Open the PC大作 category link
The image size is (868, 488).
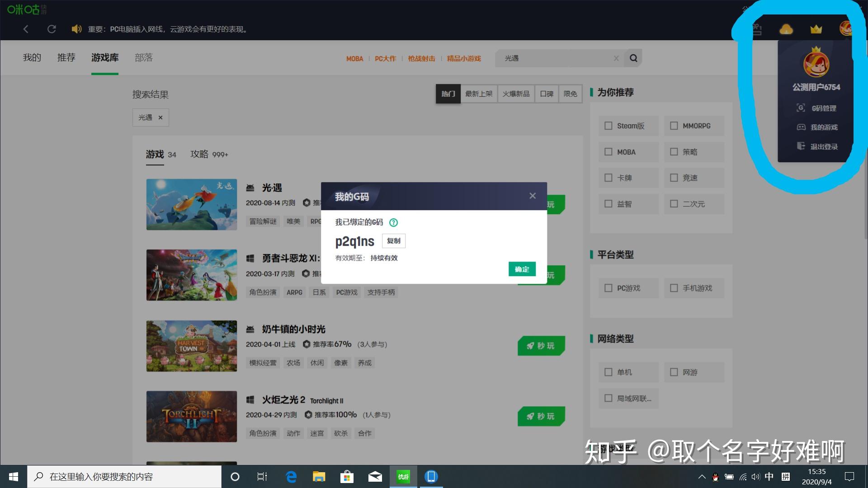385,59
